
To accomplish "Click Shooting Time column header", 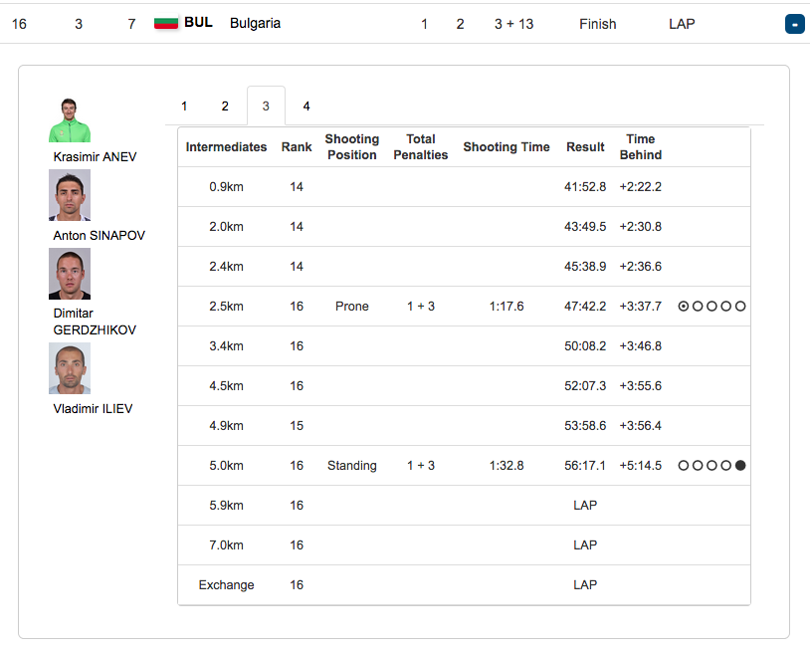I will [506, 147].
